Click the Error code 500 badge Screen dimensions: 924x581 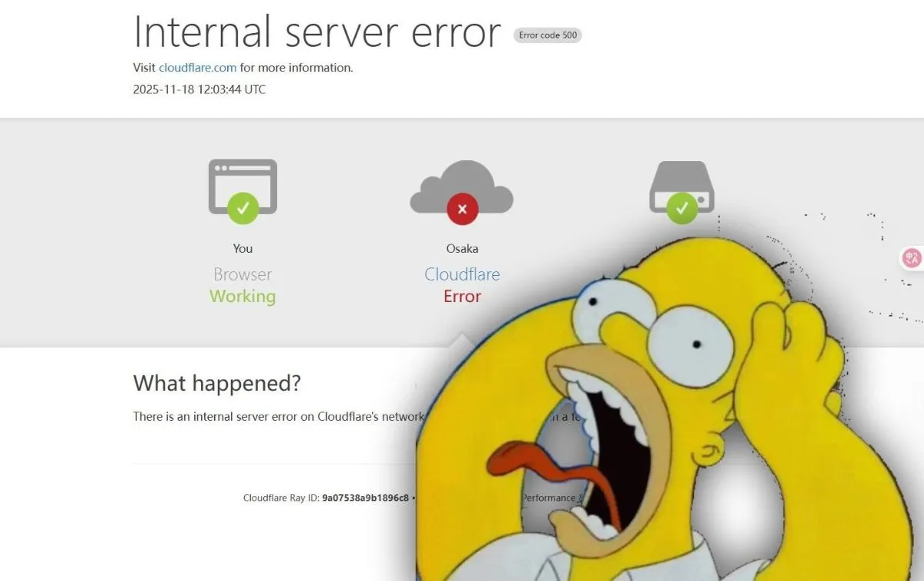pyautogui.click(x=547, y=35)
